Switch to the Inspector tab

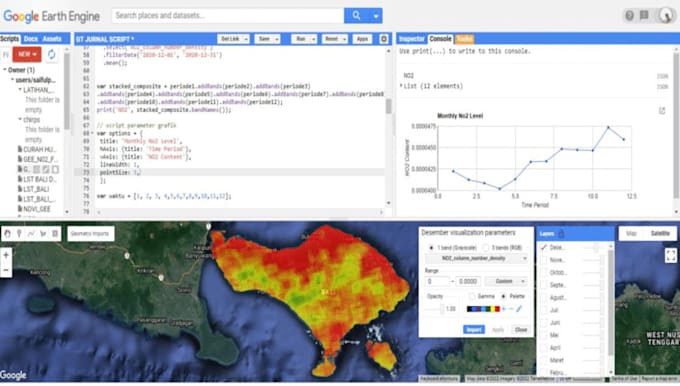411,39
